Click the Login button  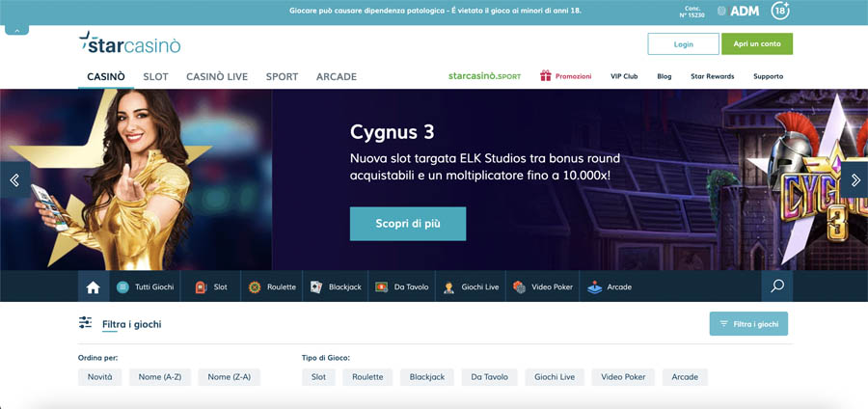683,44
